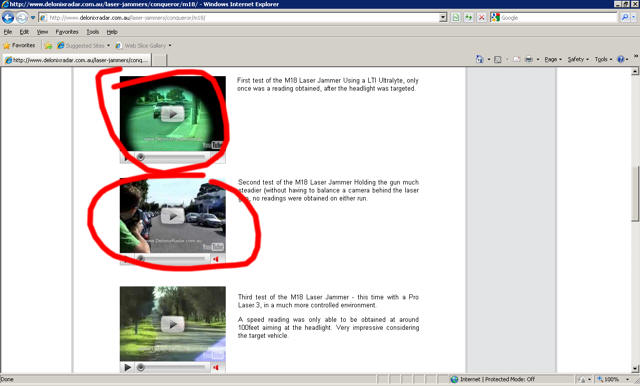Expand the zoom level dropdown arrow
This screenshot has height=386, width=640.
click(x=628, y=379)
